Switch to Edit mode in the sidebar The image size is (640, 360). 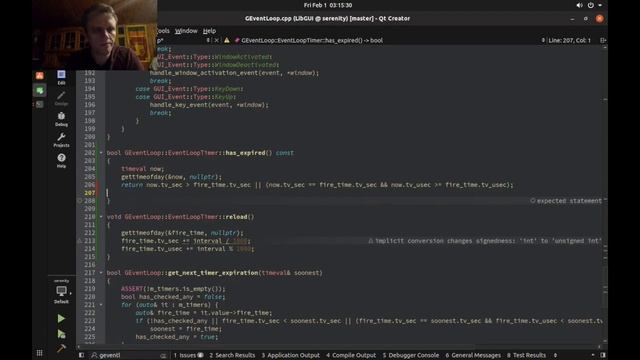61,77
